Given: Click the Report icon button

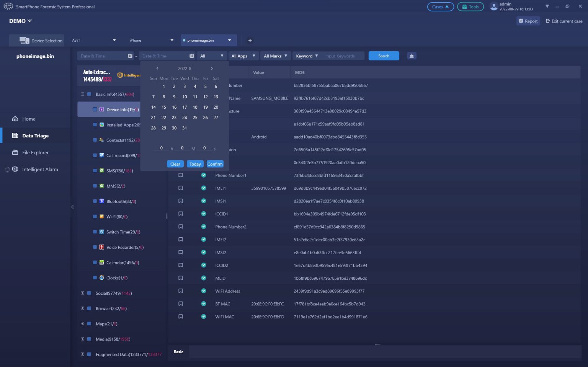Looking at the screenshot, I should pos(528,21).
